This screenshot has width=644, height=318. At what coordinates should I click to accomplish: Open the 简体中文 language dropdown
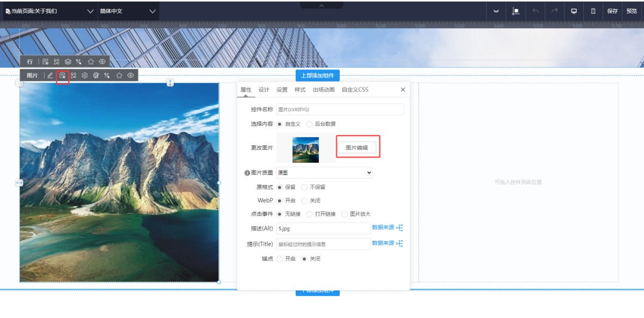tap(128, 11)
